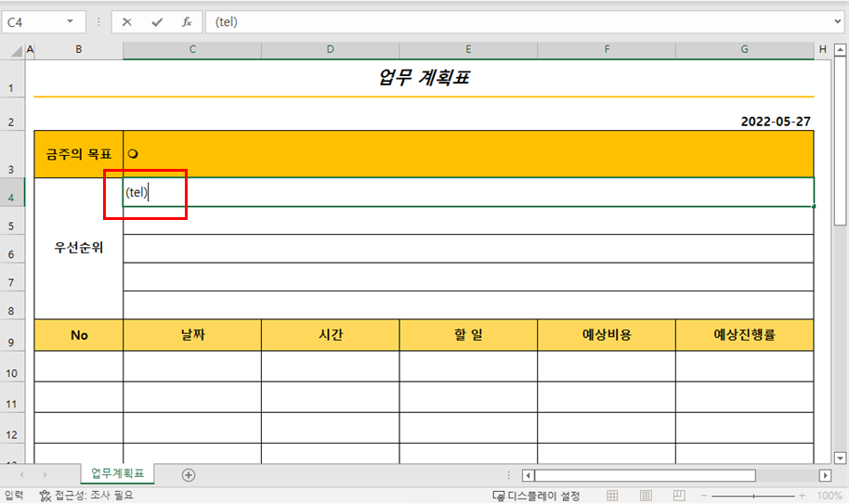Image resolution: width=849 pixels, height=504 pixels.
Task: Open the 업무계획표 sheet tab
Action: [117, 473]
